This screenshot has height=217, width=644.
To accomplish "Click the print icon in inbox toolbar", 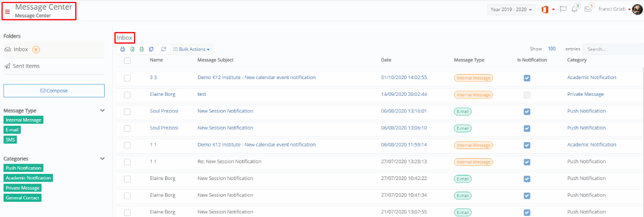I will (122, 49).
